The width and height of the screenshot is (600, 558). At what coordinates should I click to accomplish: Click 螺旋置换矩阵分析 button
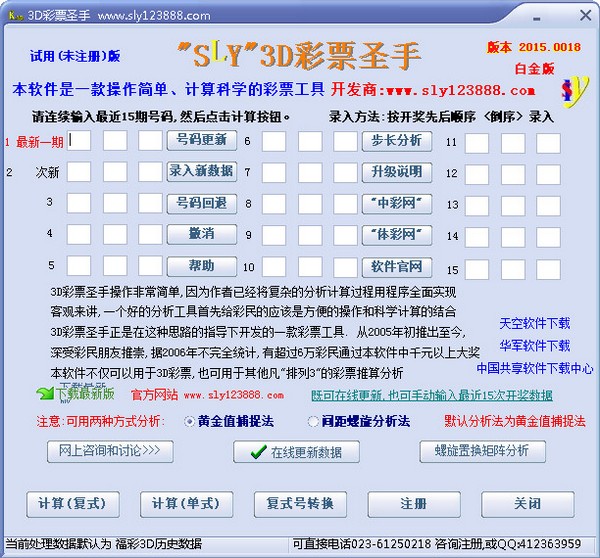pos(483,452)
